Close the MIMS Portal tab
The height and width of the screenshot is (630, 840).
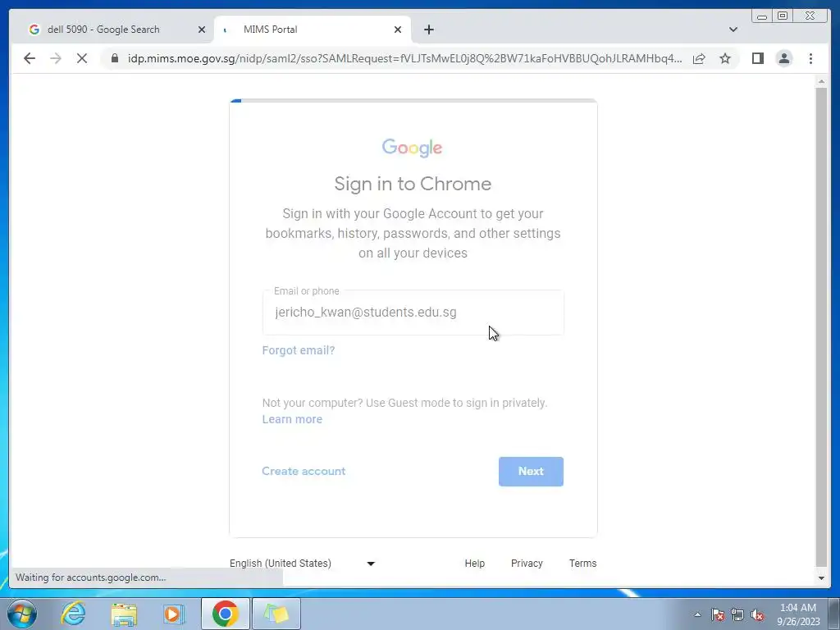click(398, 30)
